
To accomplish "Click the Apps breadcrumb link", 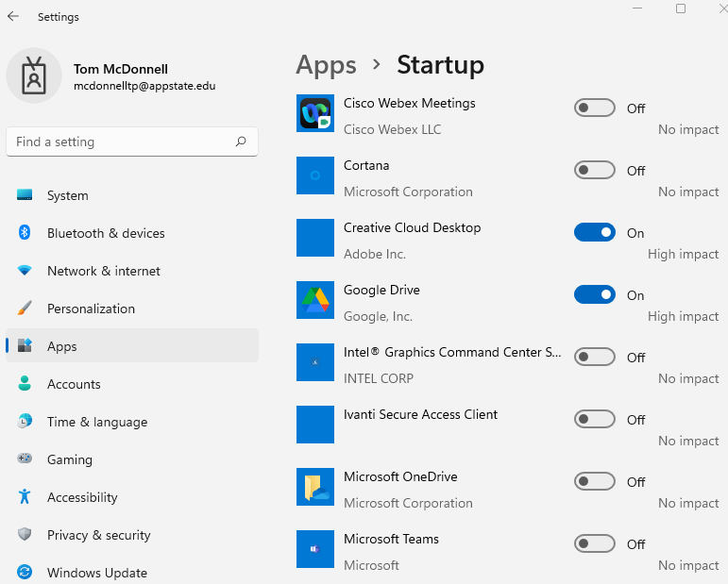I will [x=327, y=65].
